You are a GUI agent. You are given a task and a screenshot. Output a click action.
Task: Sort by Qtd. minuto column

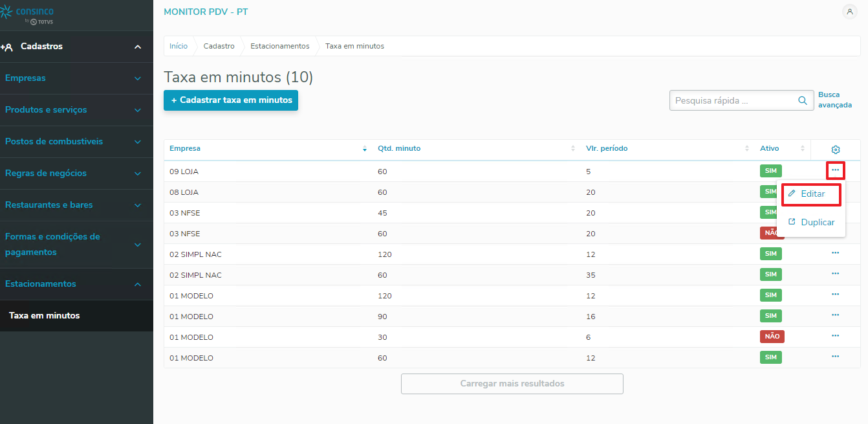pyautogui.click(x=477, y=149)
